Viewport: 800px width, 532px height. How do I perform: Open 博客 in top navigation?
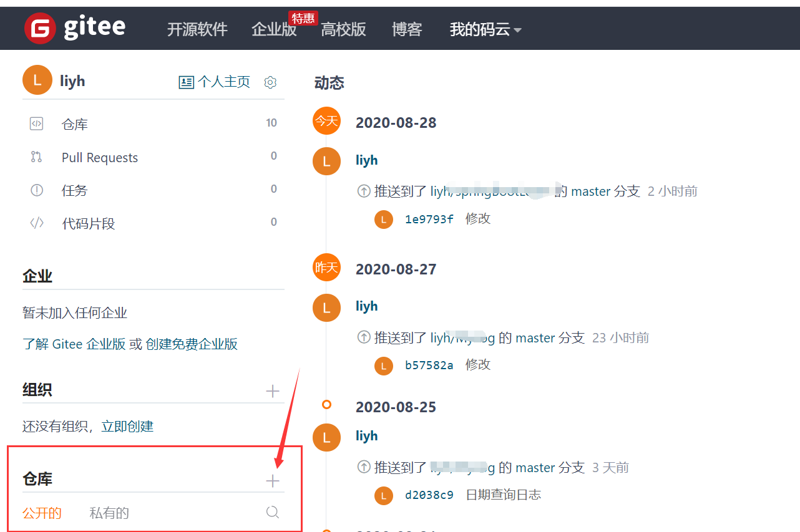407,29
